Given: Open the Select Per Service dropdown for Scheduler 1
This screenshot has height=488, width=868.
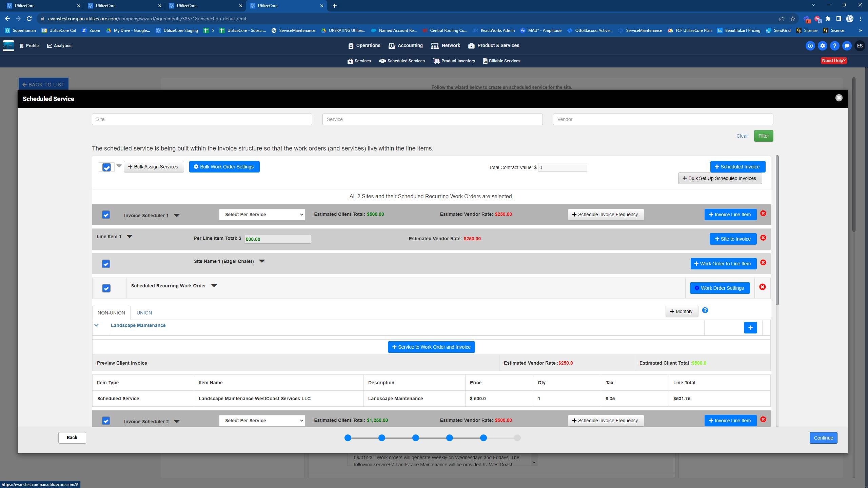Looking at the screenshot, I should 262,215.
